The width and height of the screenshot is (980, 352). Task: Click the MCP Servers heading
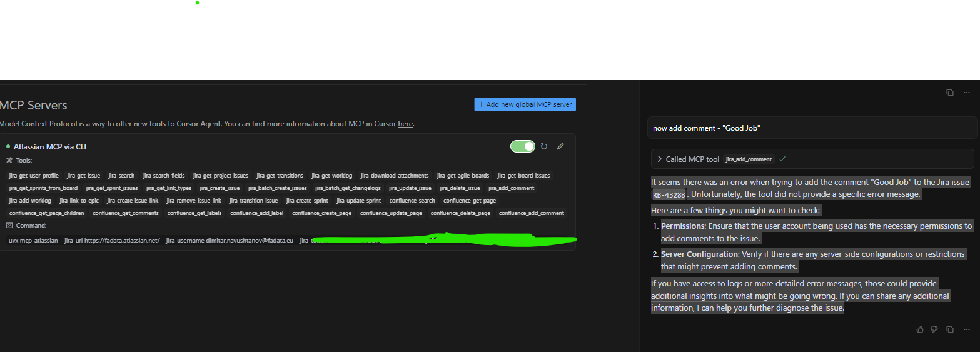pos(34,105)
